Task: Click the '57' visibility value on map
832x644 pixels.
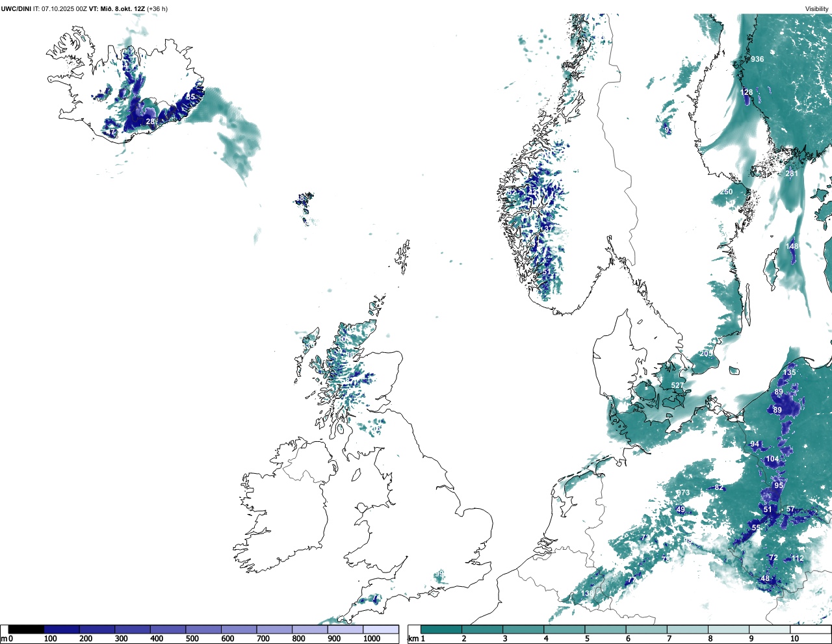Action: coord(790,509)
